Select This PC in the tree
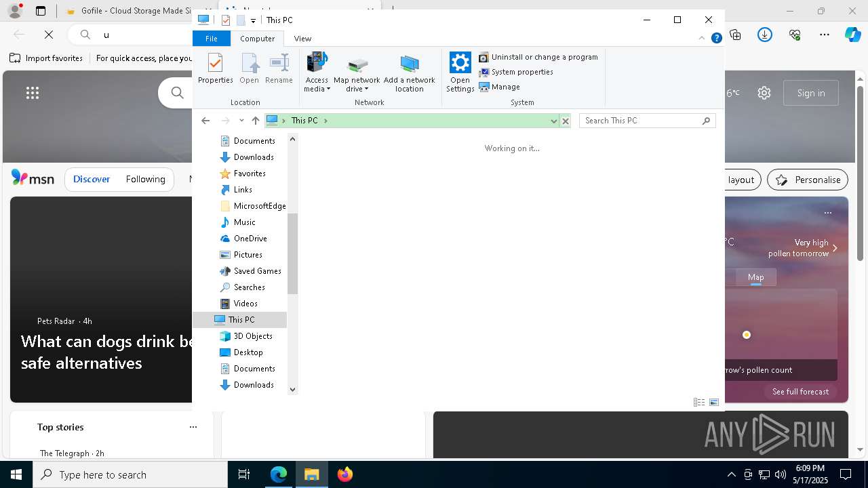Image resolution: width=868 pixels, height=488 pixels. pos(240,320)
